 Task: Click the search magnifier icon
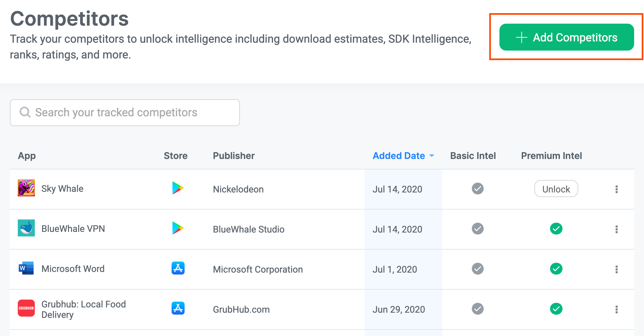(x=25, y=112)
